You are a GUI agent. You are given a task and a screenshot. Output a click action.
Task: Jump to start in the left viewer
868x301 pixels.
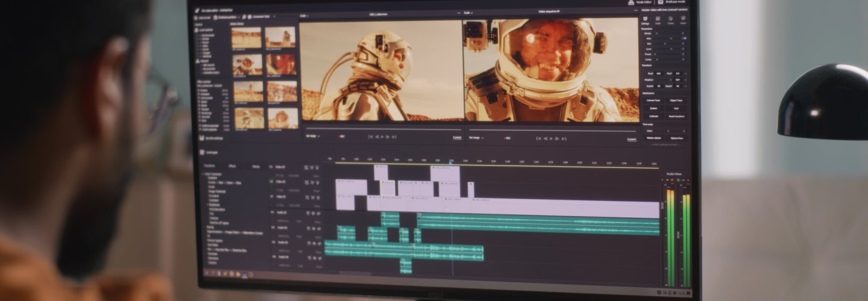(371, 137)
